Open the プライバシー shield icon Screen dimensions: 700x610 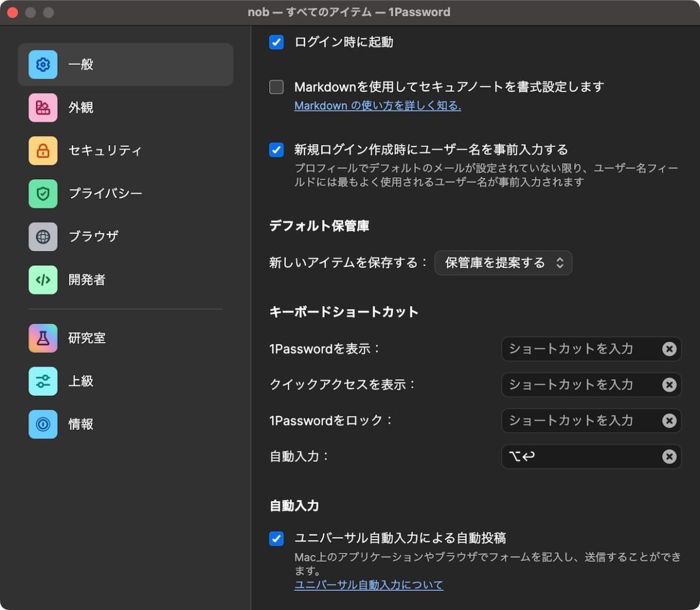42,194
